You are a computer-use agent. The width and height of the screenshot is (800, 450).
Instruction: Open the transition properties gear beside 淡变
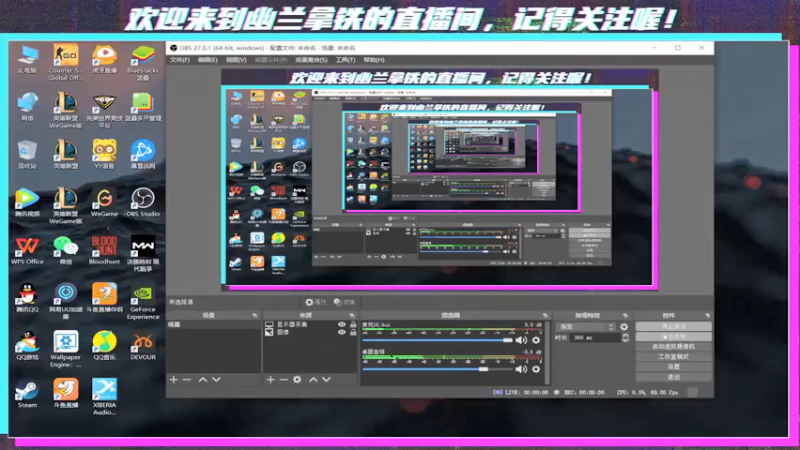pyautogui.click(x=624, y=327)
